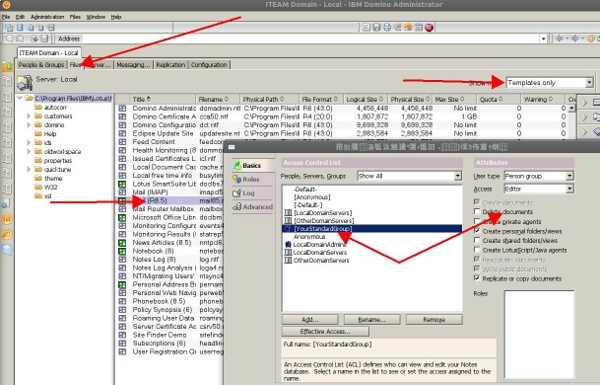Click the Create documents checkbox
The width and height of the screenshot is (600, 385).
pyautogui.click(x=477, y=202)
